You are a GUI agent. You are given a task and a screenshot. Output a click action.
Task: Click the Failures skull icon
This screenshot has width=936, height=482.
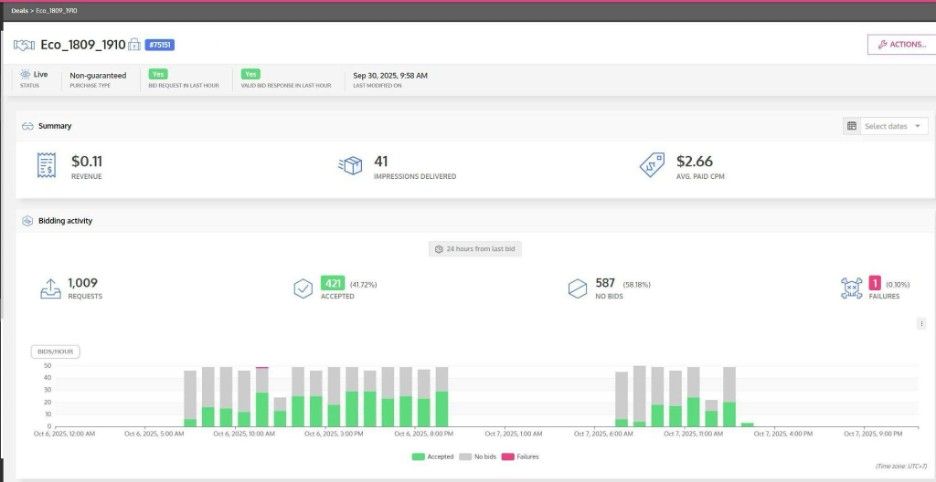(851, 288)
